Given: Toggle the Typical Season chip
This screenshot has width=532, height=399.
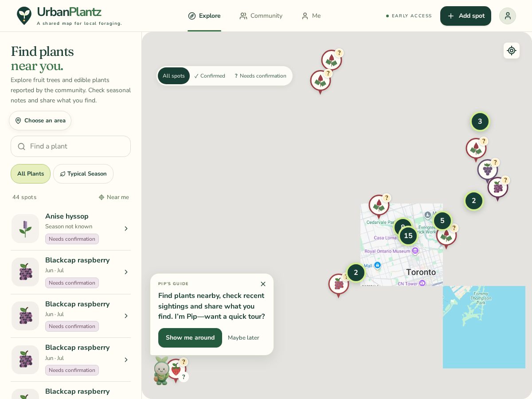Looking at the screenshot, I should point(83,174).
